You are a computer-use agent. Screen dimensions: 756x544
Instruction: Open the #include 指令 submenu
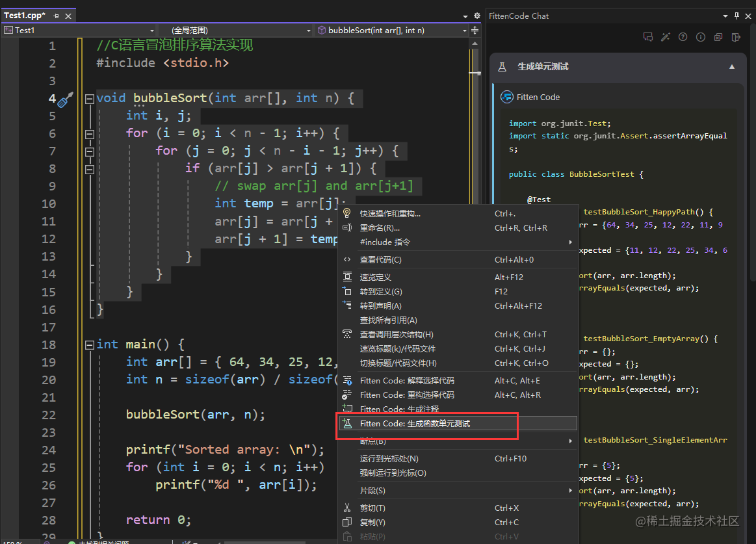[x=458, y=242]
